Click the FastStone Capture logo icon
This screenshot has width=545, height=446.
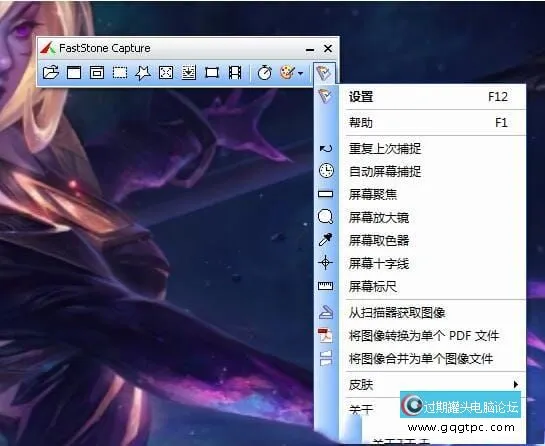coord(48,48)
